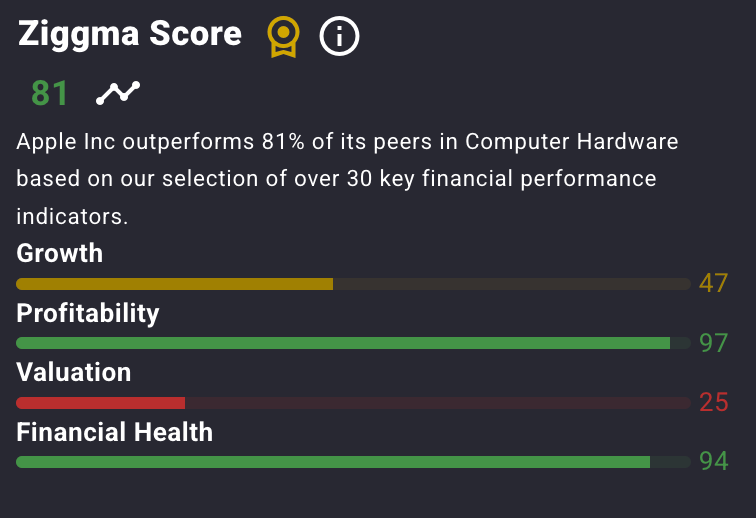Click the Valuation label
This screenshot has height=518, width=756.
point(74,372)
